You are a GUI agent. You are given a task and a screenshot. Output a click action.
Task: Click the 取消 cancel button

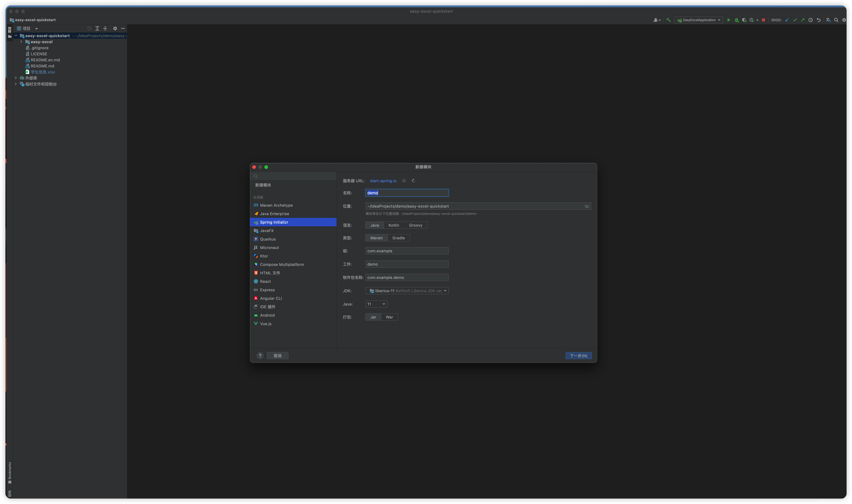click(x=278, y=356)
